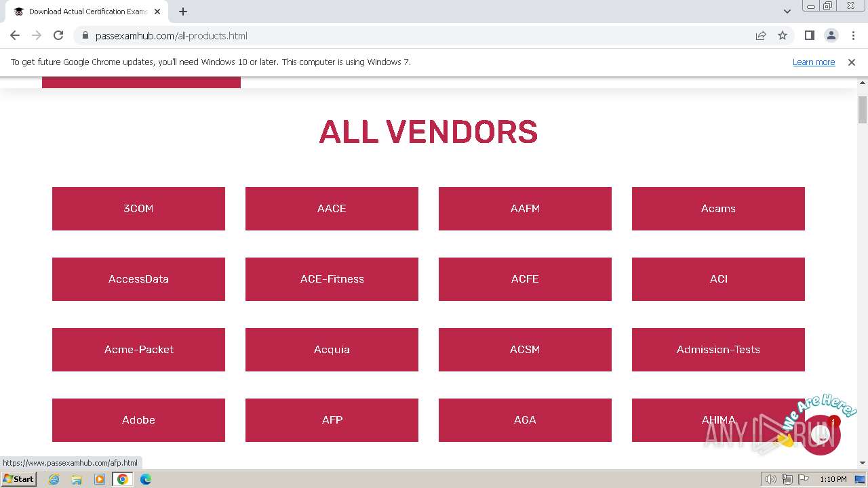
Task: Open the ACI vendor page
Action: pyautogui.click(x=718, y=279)
